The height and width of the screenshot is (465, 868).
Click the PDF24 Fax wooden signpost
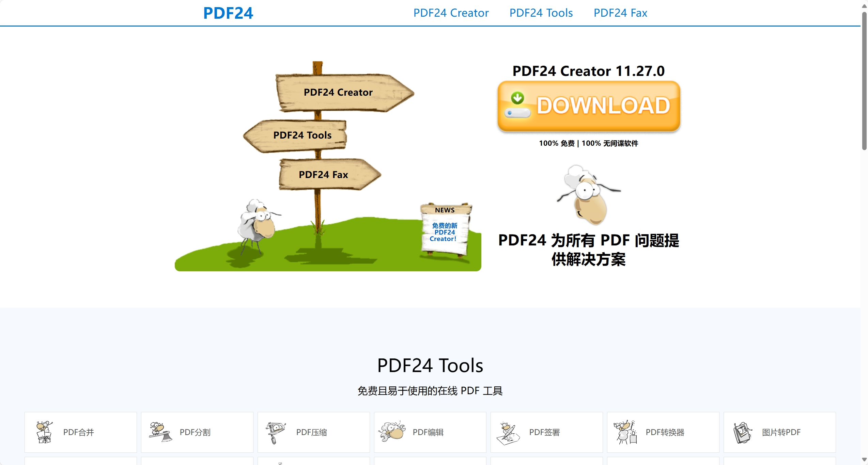[323, 175]
